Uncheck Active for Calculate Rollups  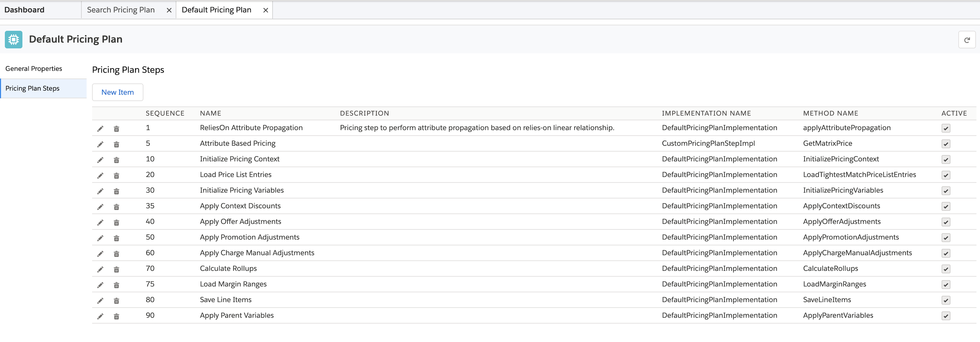tap(946, 269)
